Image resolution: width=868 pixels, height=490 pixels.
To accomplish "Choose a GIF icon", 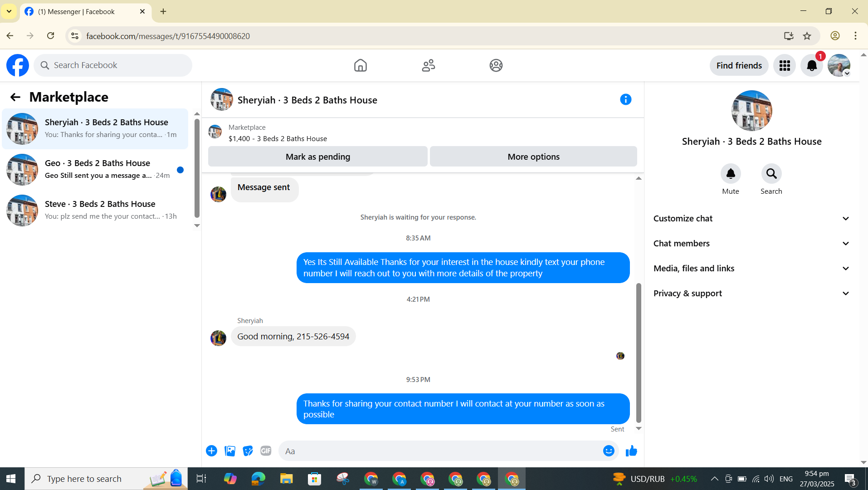I will (266, 451).
